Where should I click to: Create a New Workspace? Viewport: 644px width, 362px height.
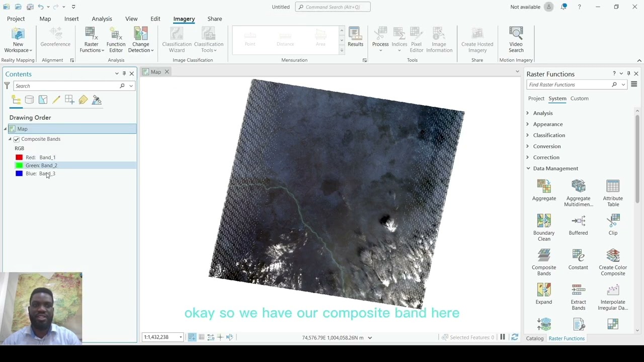(18, 40)
